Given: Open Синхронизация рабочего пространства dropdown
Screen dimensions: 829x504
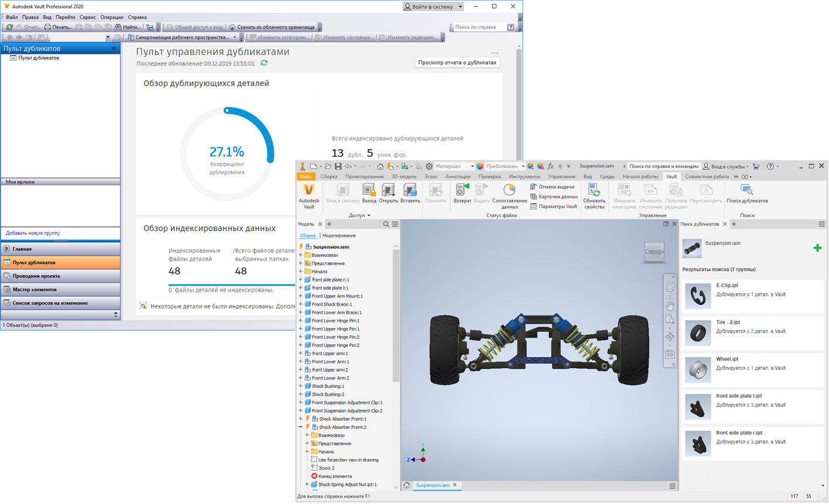Looking at the screenshot, I should tap(235, 37).
